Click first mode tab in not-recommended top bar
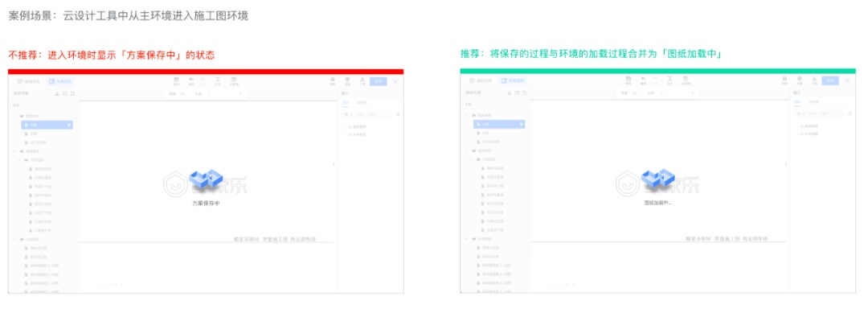 pyautogui.click(x=29, y=81)
